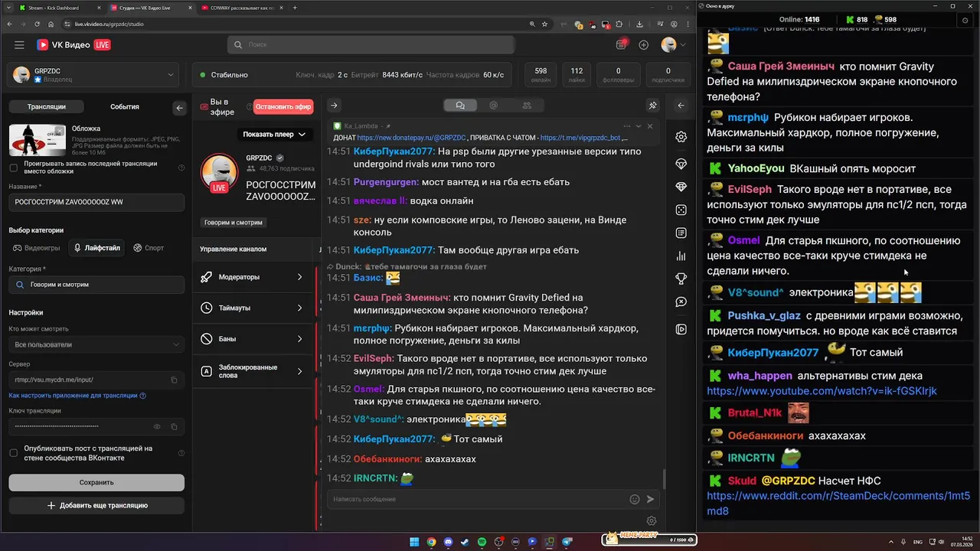The height and width of the screenshot is (551, 980).
Task: Select the Спорт category option
Action: pos(149,248)
